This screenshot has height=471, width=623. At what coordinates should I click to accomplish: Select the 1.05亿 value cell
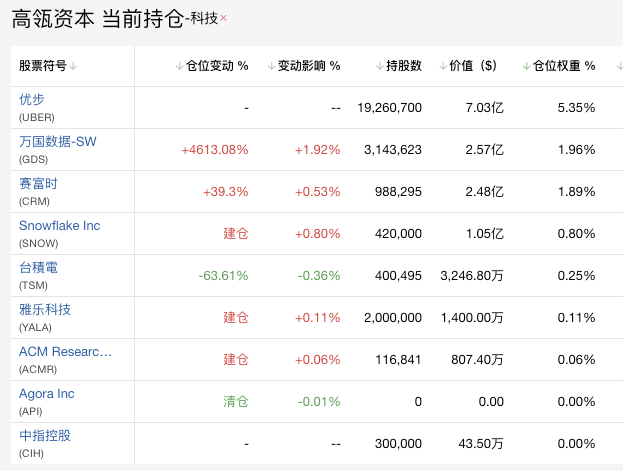tap(485, 234)
